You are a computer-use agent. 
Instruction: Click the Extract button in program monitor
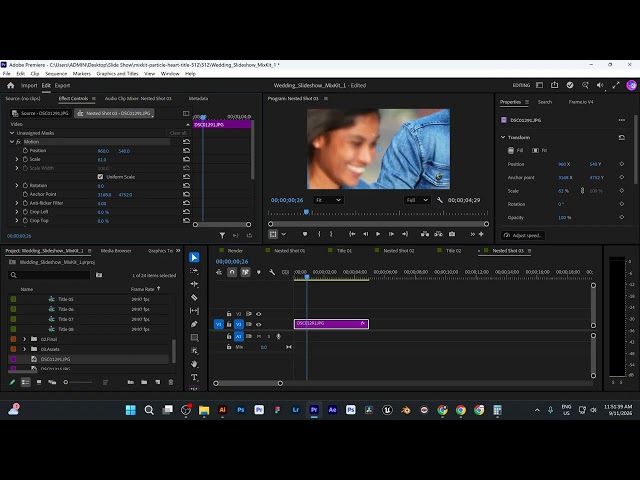tap(438, 234)
